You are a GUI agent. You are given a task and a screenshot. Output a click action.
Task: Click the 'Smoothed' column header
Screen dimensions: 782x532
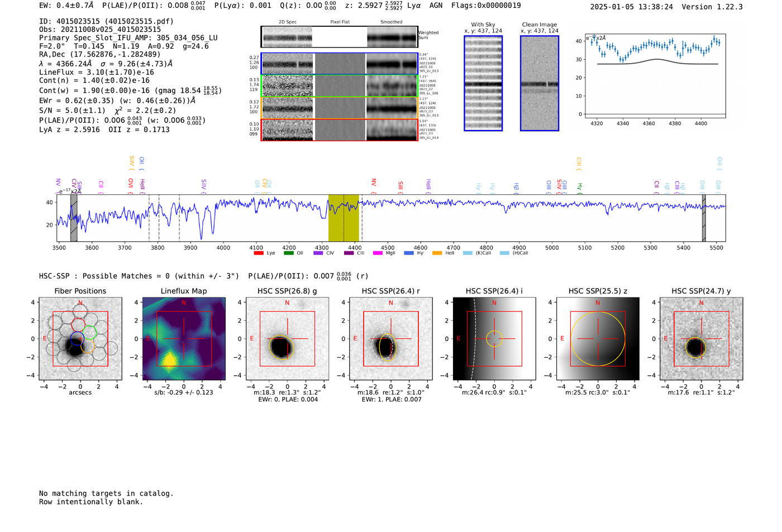coord(392,22)
